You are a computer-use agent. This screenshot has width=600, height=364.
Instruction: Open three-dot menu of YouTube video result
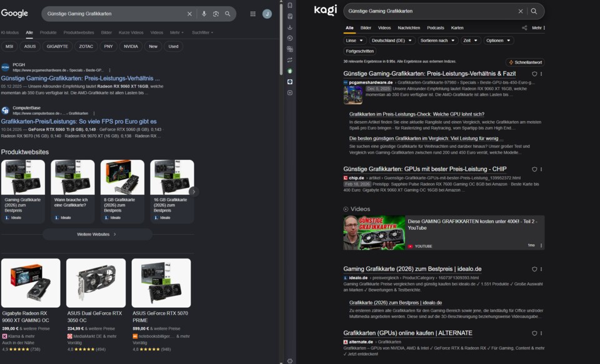541,245
